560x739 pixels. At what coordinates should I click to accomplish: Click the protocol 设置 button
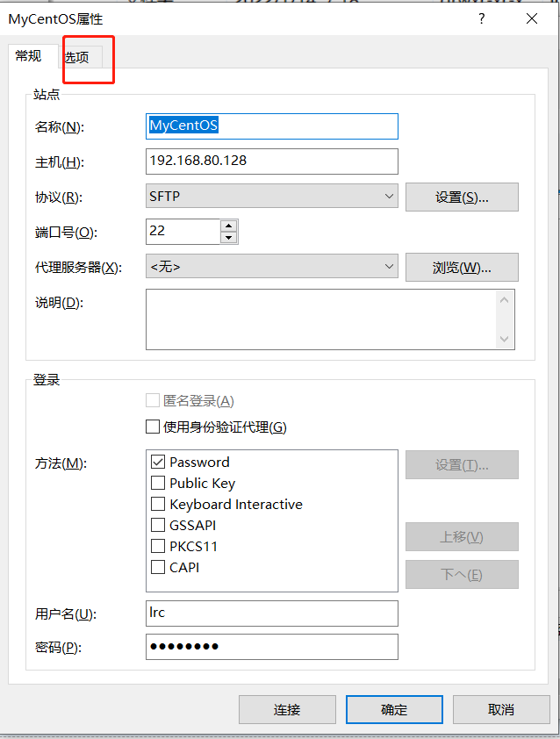462,197
